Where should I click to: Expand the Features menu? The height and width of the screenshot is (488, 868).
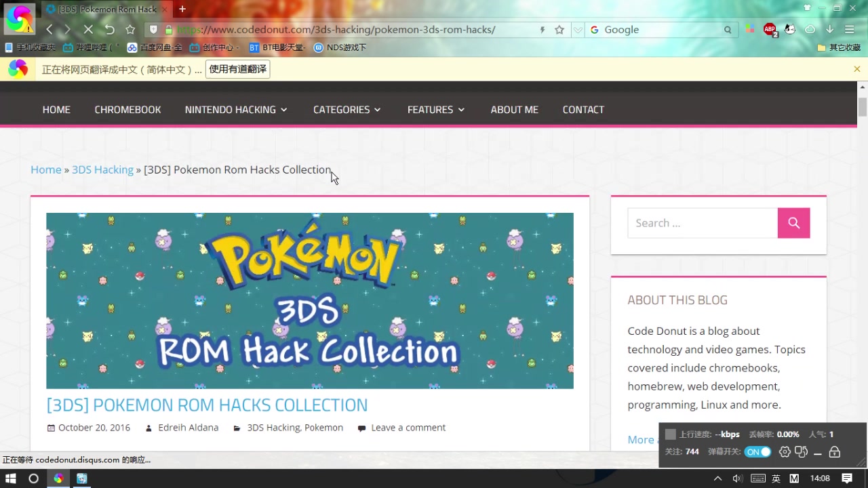(x=436, y=110)
